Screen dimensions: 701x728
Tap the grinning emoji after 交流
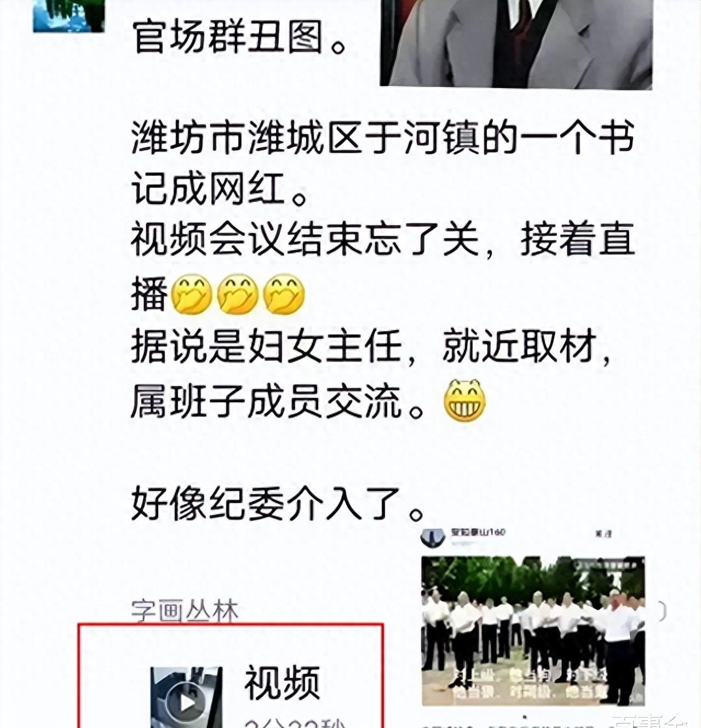[464, 401]
